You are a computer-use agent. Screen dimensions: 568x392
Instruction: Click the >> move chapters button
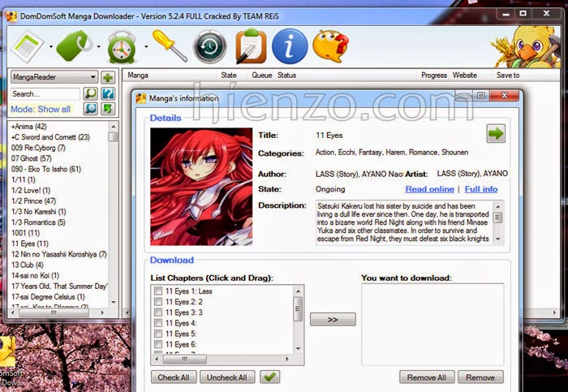pos(333,319)
